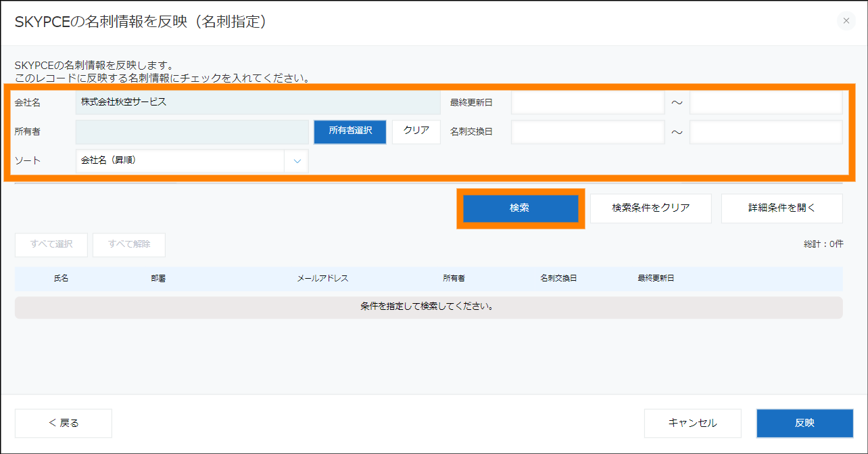Click the すべて選択 button
Image resolution: width=868 pixels, height=454 pixels.
pyautogui.click(x=51, y=245)
